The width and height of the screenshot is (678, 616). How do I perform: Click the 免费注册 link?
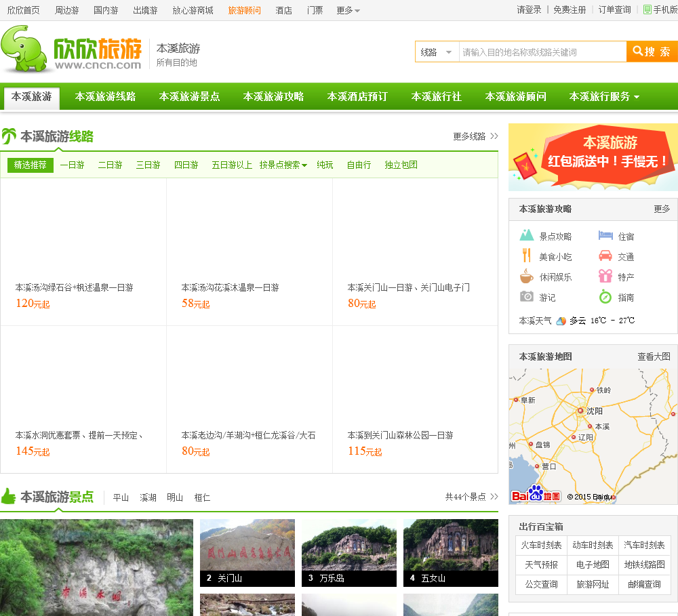(x=570, y=10)
